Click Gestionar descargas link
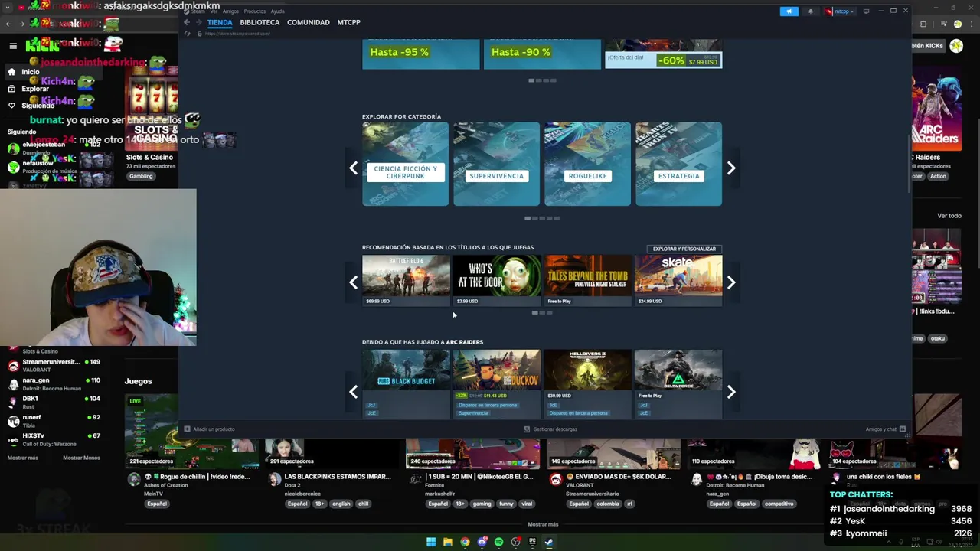This screenshot has width=980, height=551. pos(555,429)
